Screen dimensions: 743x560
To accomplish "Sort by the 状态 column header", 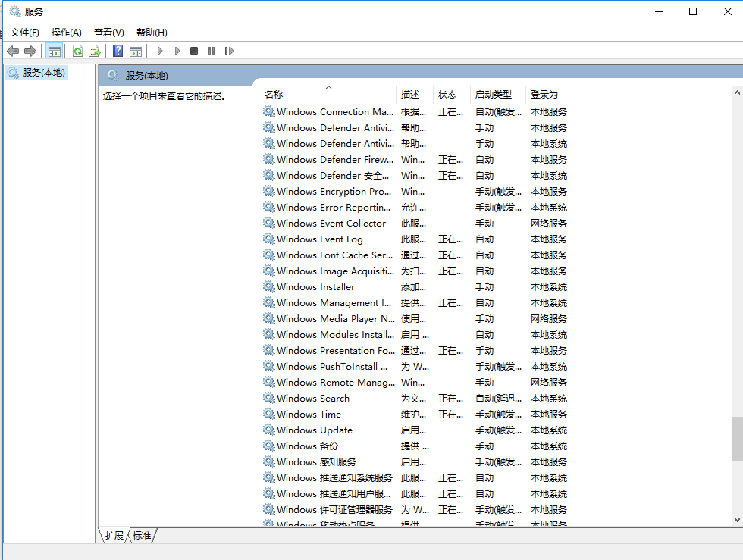I will (x=452, y=94).
